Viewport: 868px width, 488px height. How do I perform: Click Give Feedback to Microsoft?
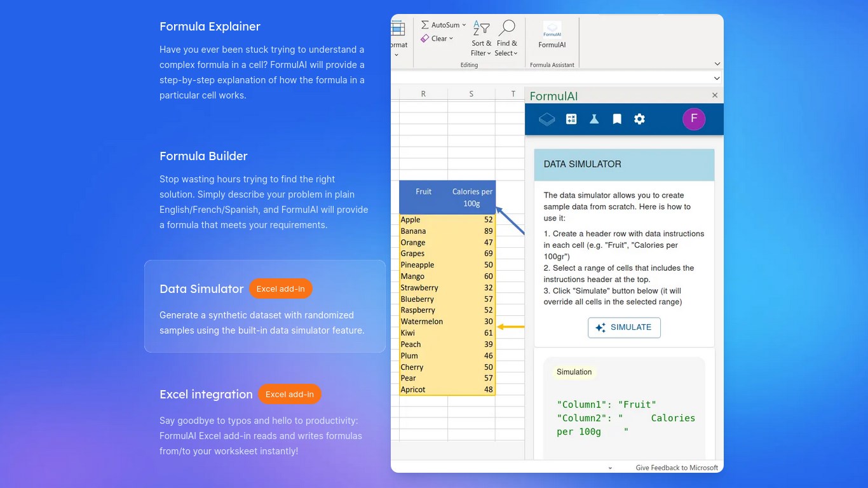click(677, 468)
